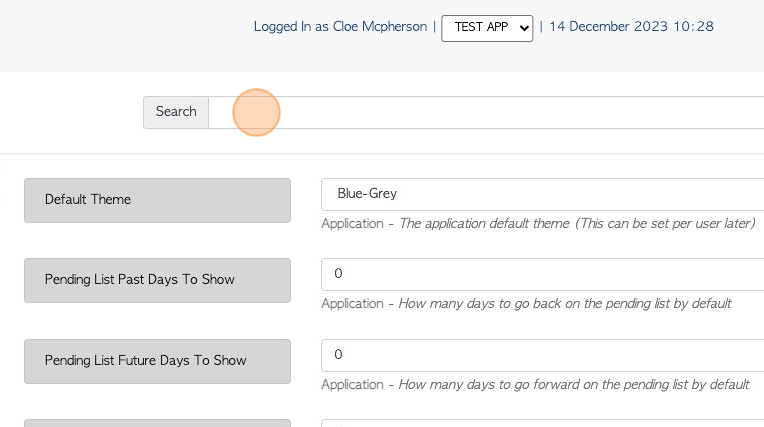The height and width of the screenshot is (427, 764).
Task: Click the Logged In as Cloe Mcpherson link
Action: click(340, 26)
